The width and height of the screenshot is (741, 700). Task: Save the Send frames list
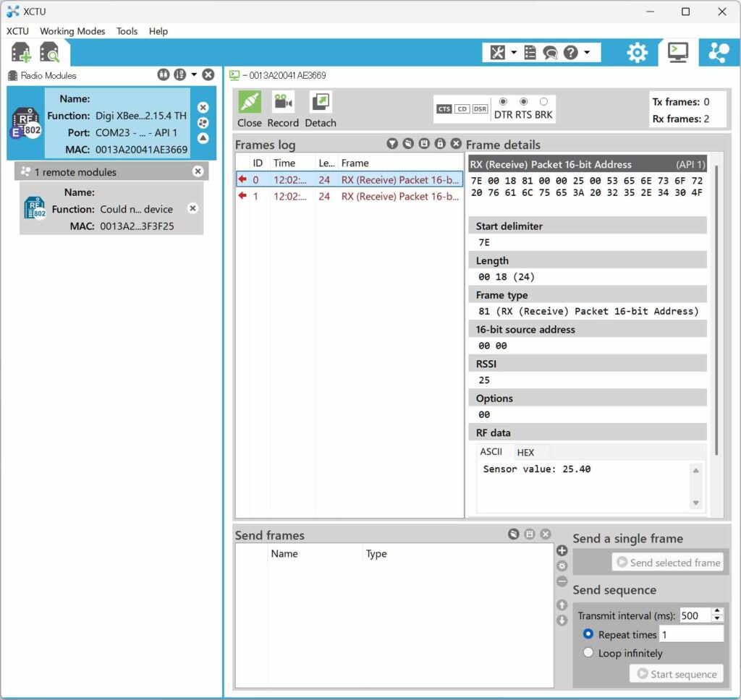click(x=529, y=534)
